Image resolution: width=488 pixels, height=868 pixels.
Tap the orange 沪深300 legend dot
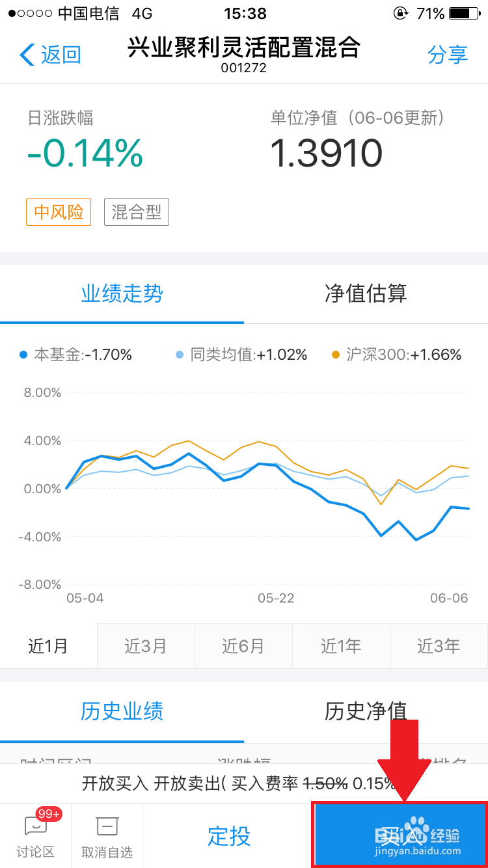pyautogui.click(x=336, y=355)
